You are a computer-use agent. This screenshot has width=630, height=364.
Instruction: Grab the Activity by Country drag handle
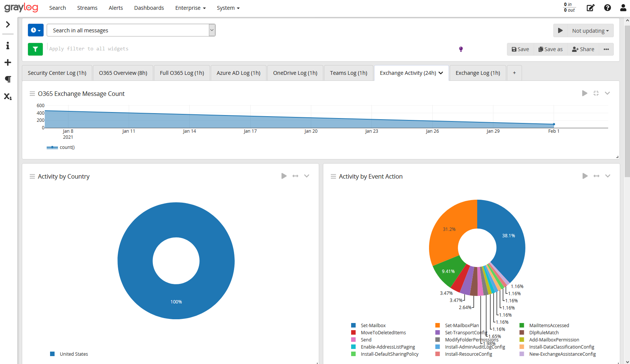tap(32, 176)
